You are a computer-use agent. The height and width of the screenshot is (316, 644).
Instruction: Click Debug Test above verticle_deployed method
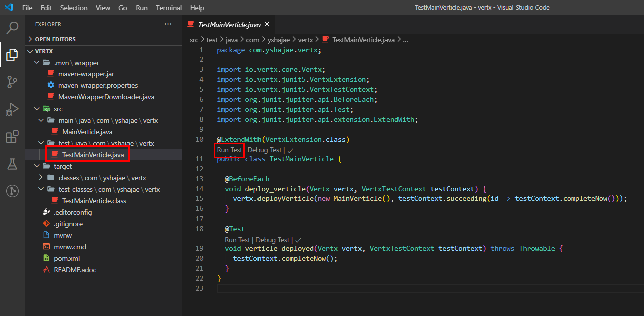272,240
